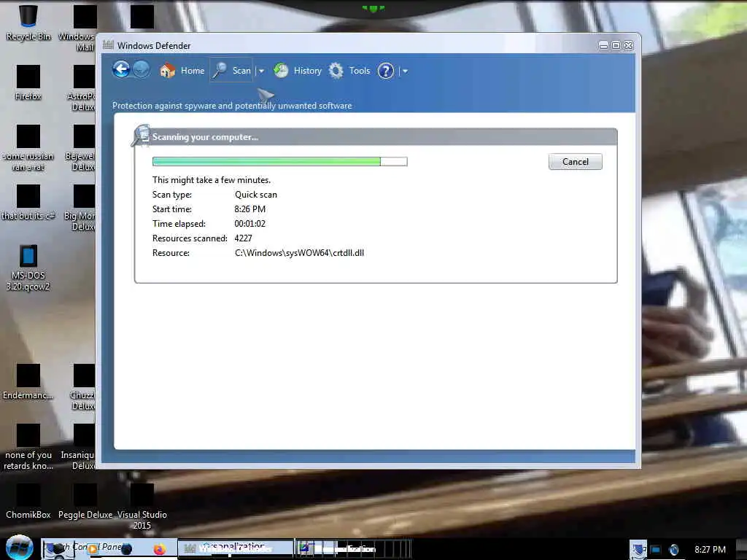Viewport: 747px width, 560px height.
Task: Click the "Quick scan" scan type value
Action: point(256,195)
